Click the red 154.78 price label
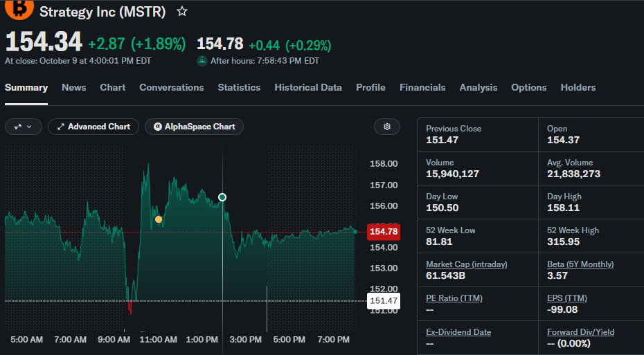Image resolution: width=644 pixels, height=355 pixels. [384, 232]
